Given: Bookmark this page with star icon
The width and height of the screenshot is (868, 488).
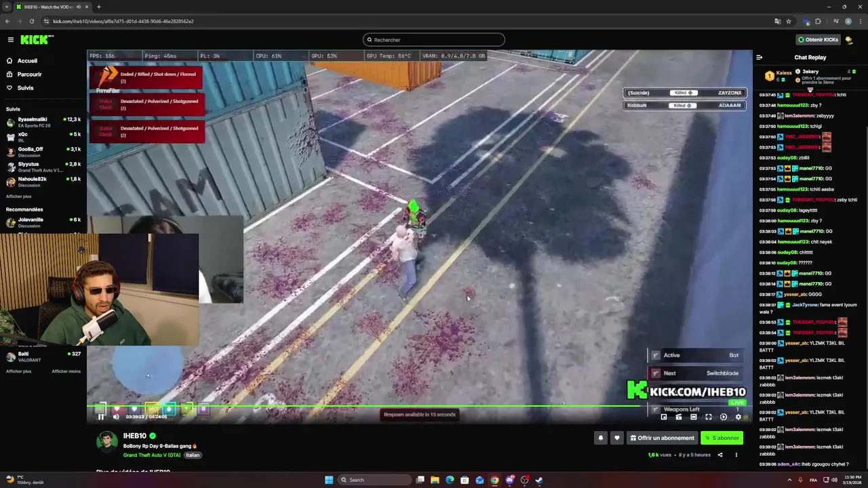Looking at the screenshot, I should (789, 21).
